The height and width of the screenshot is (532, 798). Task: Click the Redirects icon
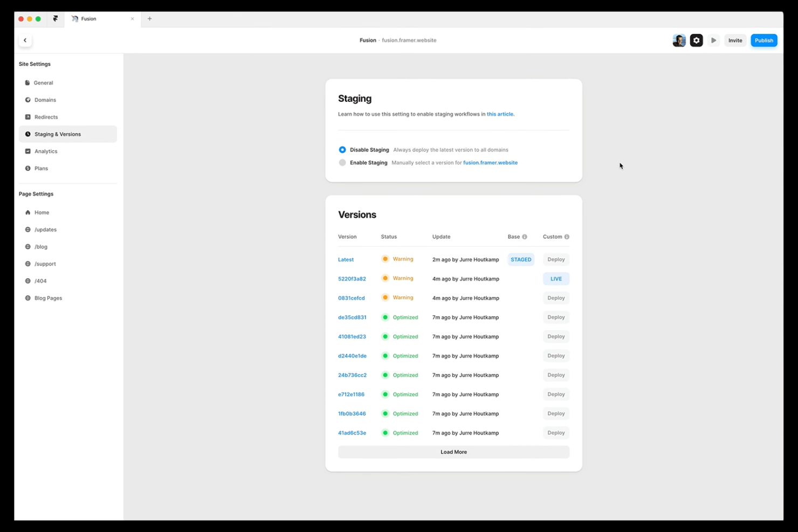click(x=27, y=117)
